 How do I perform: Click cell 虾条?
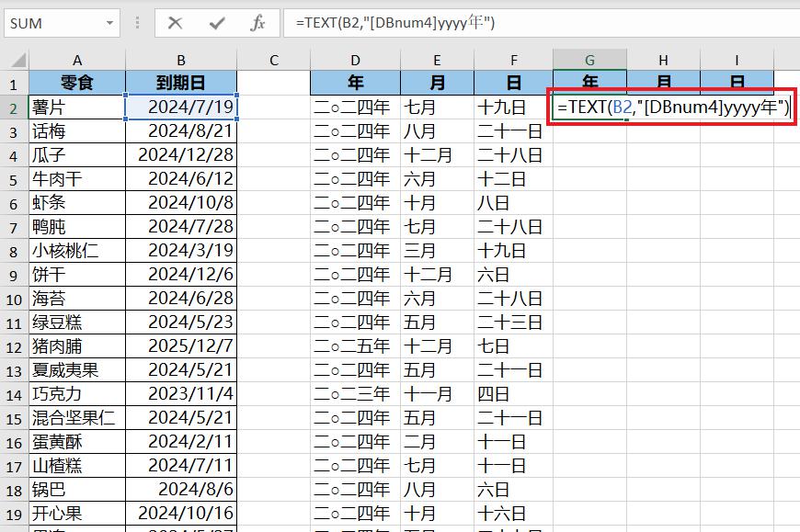pyautogui.click(x=77, y=203)
